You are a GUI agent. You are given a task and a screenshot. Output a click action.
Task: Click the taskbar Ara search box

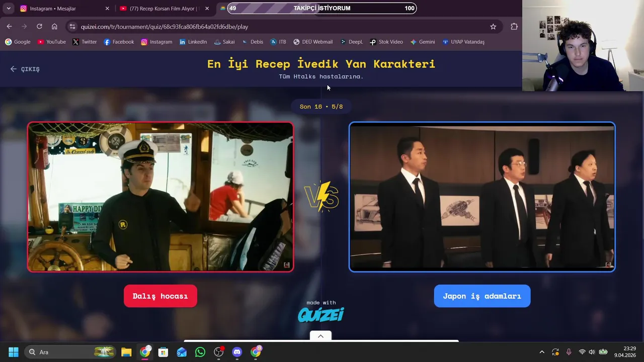coord(70,352)
